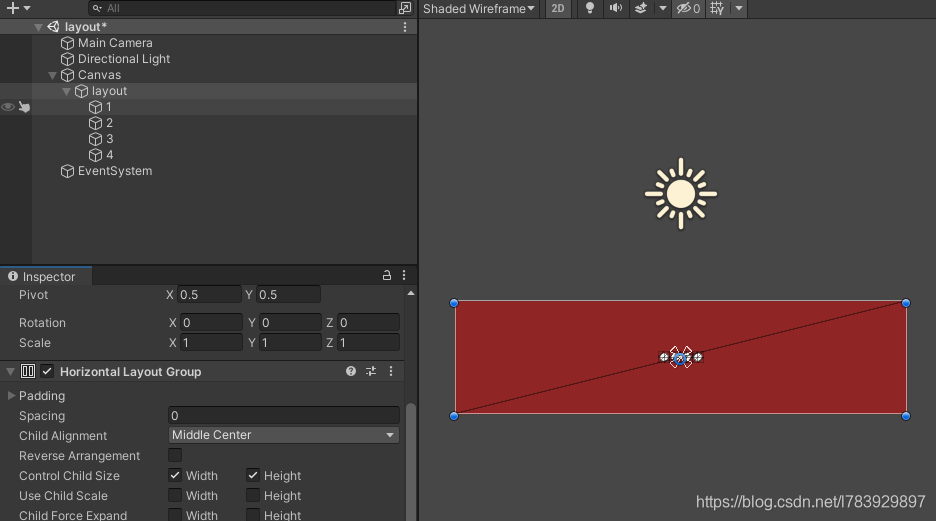The height and width of the screenshot is (521, 936).
Task: Edit the Scale Z field
Action: [x=368, y=343]
